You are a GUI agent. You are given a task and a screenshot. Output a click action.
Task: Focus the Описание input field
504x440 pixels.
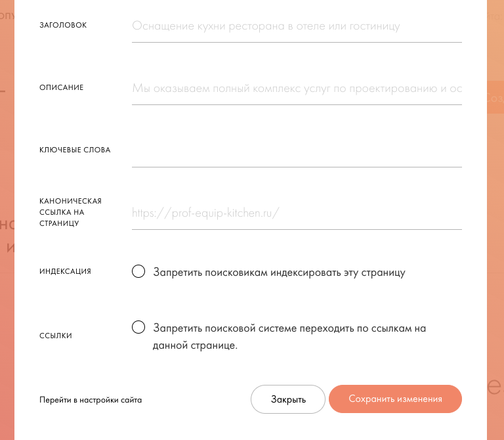(297, 87)
